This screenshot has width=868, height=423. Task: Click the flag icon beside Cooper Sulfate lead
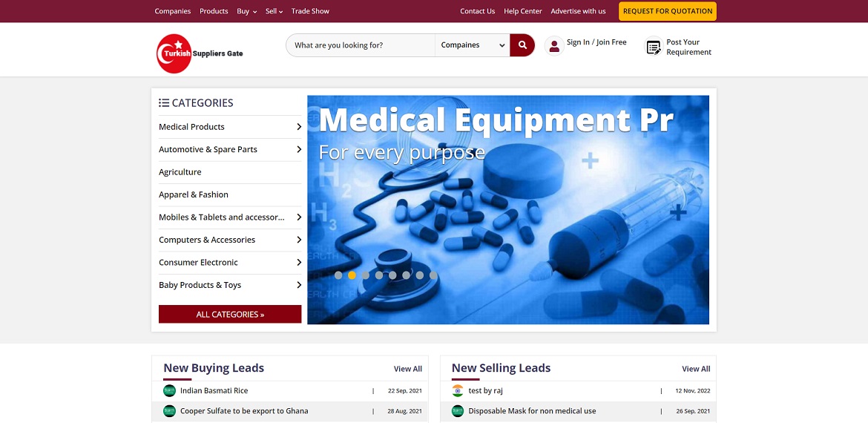point(169,411)
